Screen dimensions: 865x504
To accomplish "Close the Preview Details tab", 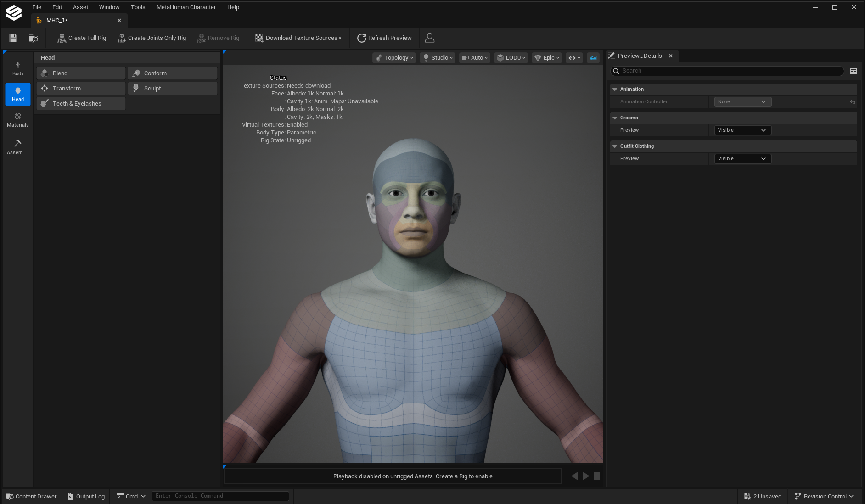I will [x=671, y=56].
